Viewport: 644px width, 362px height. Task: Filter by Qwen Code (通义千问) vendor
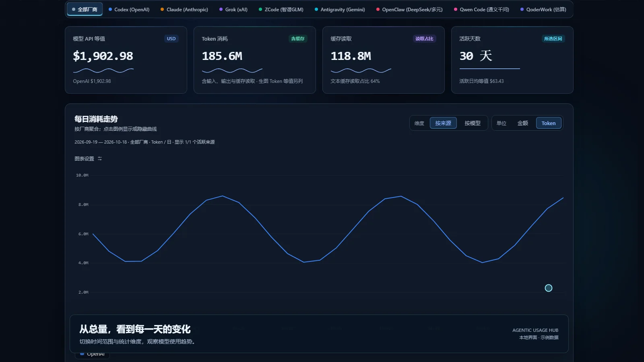481,9
